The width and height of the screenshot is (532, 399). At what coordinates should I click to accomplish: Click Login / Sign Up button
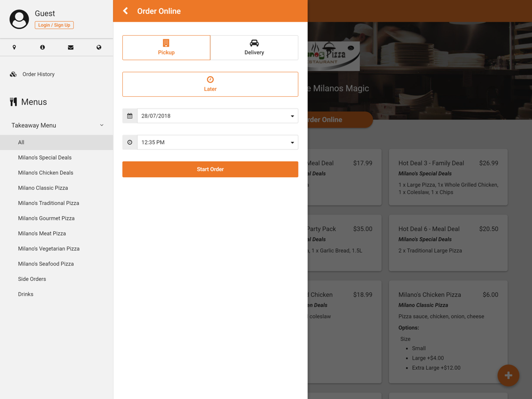pos(54,25)
